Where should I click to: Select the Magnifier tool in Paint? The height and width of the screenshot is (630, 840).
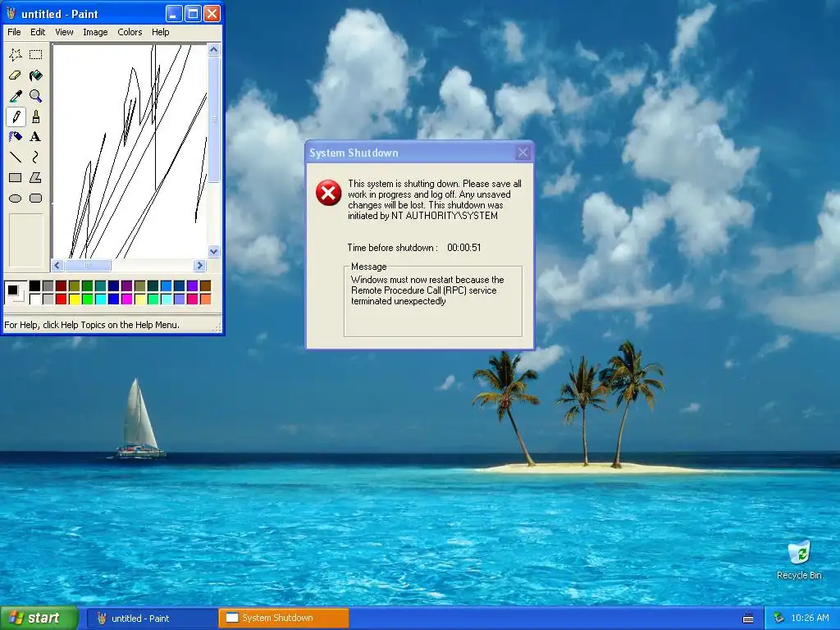pyautogui.click(x=35, y=96)
